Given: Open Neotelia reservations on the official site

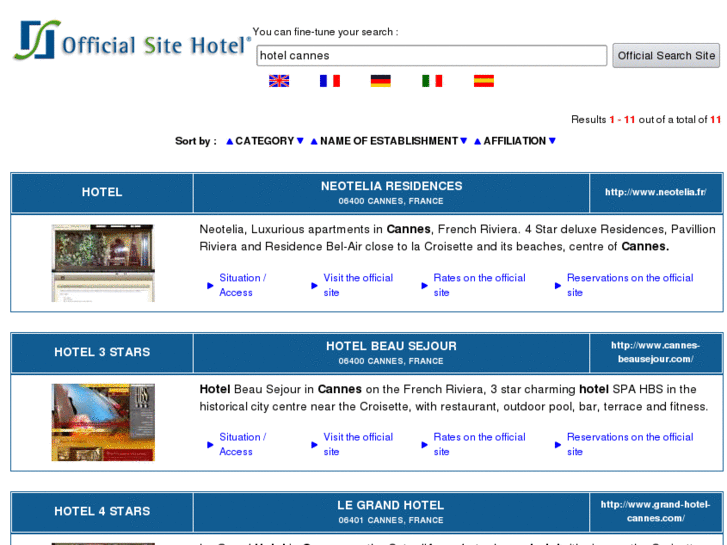Looking at the screenshot, I should 630,285.
